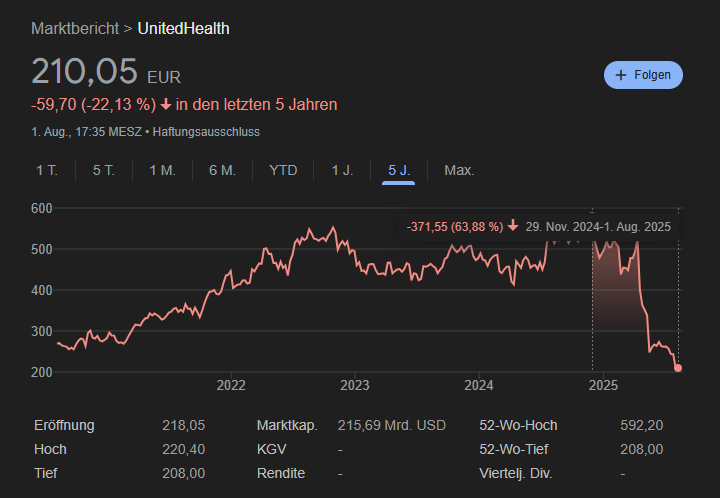Select the 1 J. time range tab
The image size is (720, 498).
click(342, 170)
